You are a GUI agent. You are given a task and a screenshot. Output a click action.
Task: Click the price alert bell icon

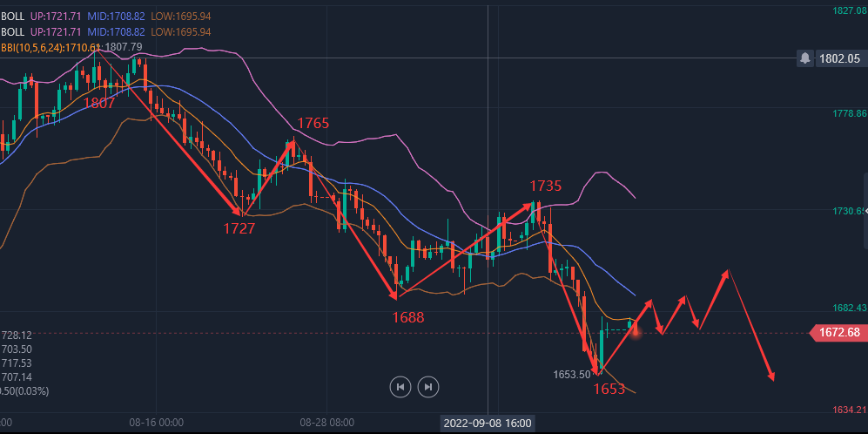click(x=805, y=58)
